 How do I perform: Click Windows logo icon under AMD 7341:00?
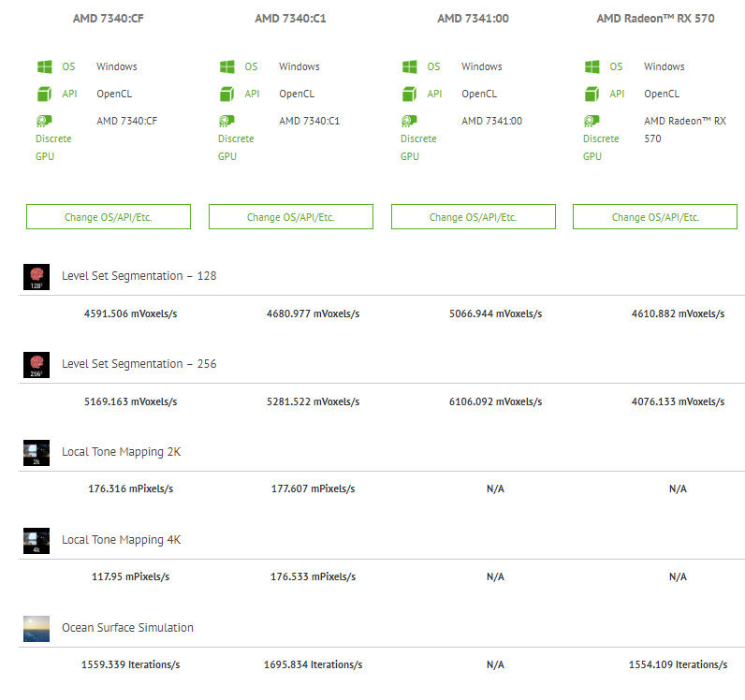410,66
